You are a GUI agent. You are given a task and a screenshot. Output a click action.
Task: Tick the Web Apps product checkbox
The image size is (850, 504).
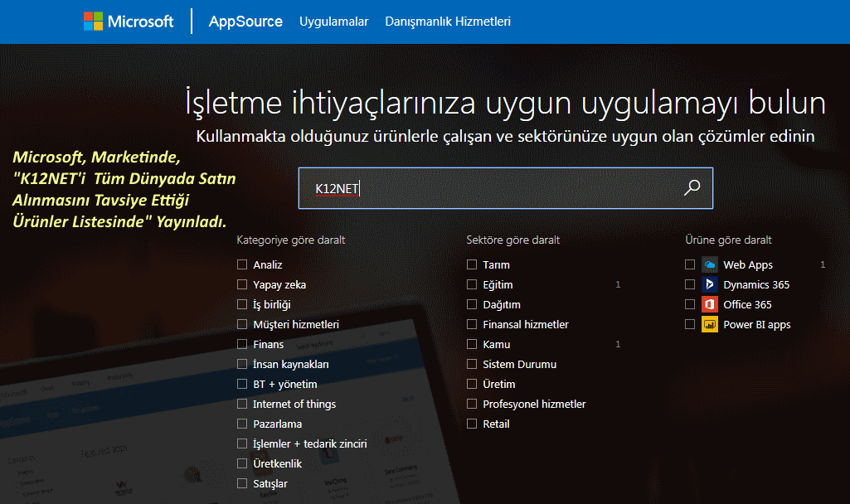(x=690, y=265)
